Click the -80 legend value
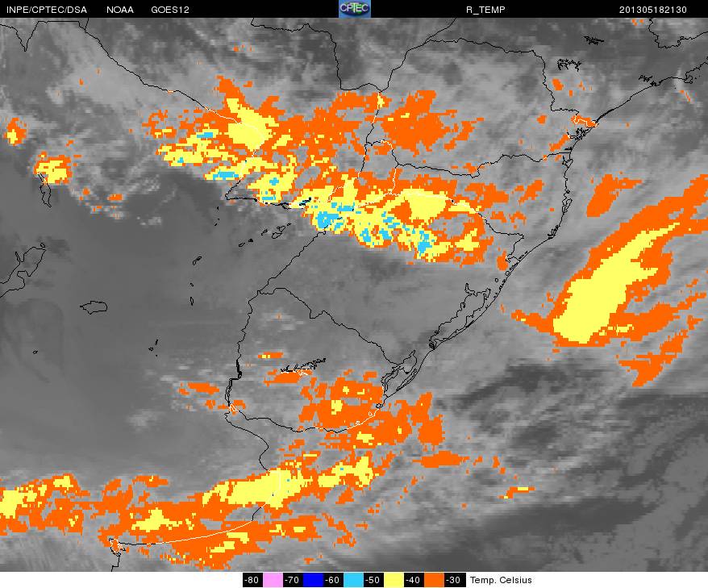 [252, 580]
